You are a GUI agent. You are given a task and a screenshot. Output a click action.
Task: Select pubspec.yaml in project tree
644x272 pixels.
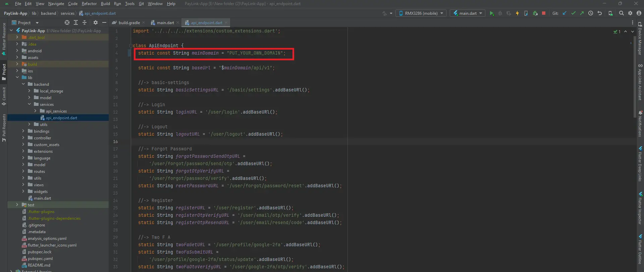point(40,258)
